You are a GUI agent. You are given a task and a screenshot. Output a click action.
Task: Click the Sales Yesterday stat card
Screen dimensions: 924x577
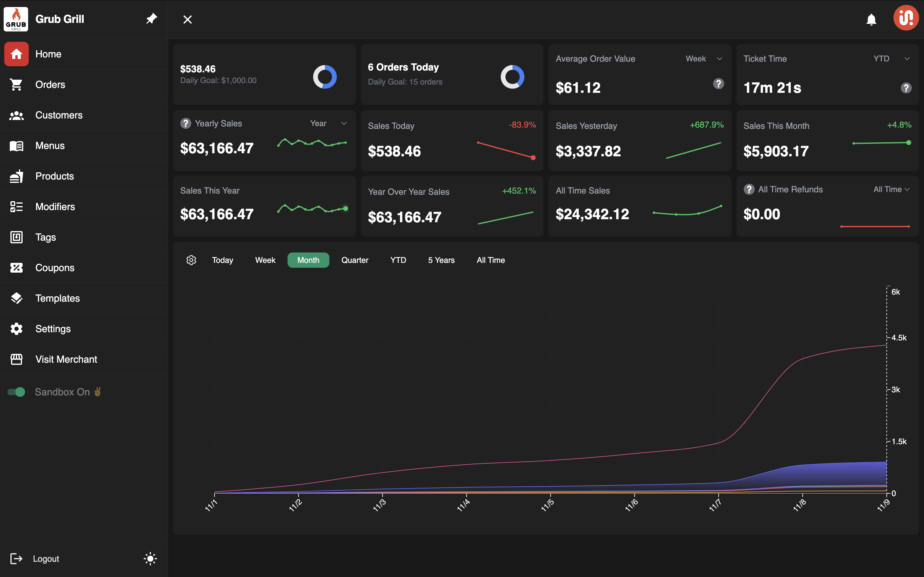point(639,140)
